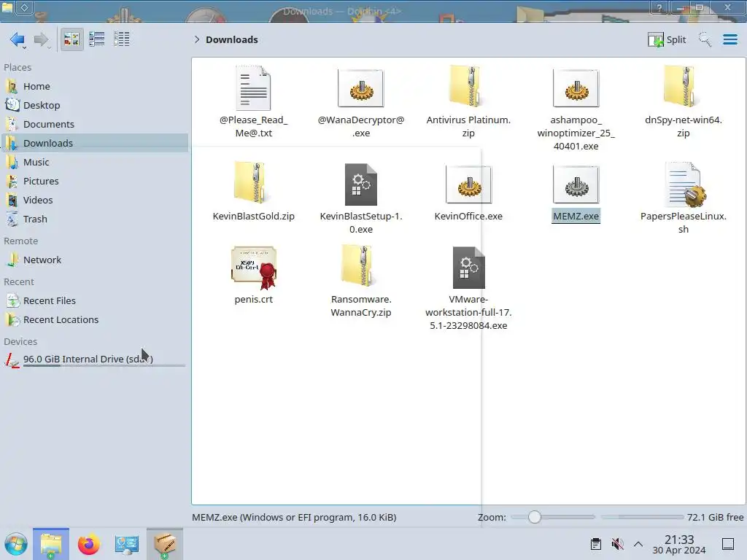
Task: Select KevinOffice.exe icon
Action: click(468, 184)
